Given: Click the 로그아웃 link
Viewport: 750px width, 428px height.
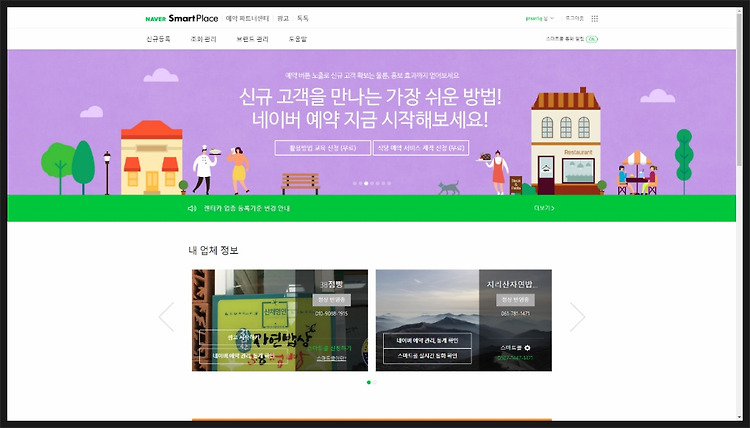Looking at the screenshot, I should (574, 19).
